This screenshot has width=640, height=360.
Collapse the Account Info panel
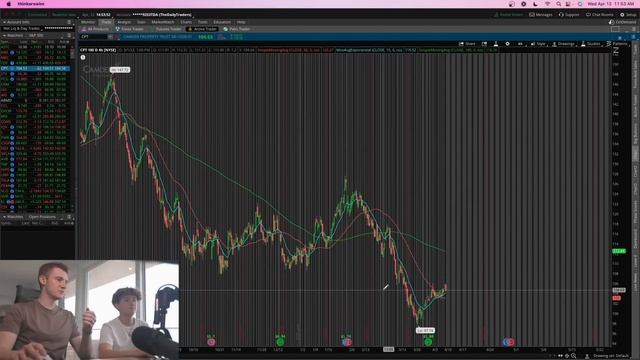click(4, 22)
